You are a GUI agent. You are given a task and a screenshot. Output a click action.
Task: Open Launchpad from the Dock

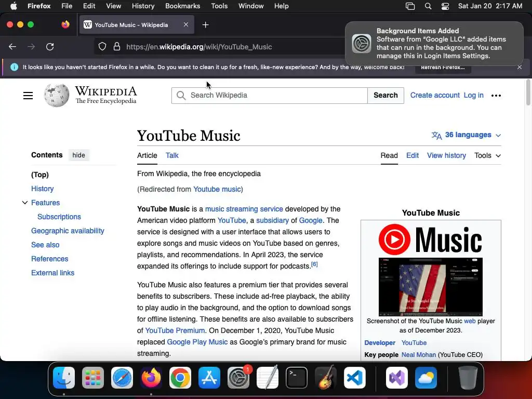pos(93,378)
